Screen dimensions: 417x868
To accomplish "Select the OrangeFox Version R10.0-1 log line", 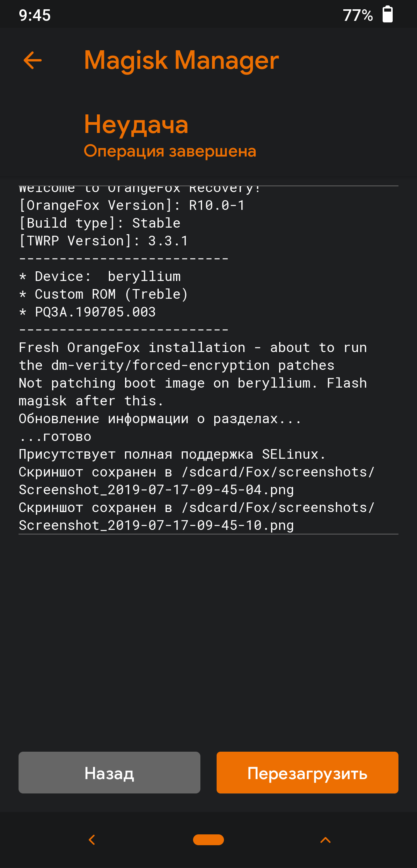I will (132, 205).
